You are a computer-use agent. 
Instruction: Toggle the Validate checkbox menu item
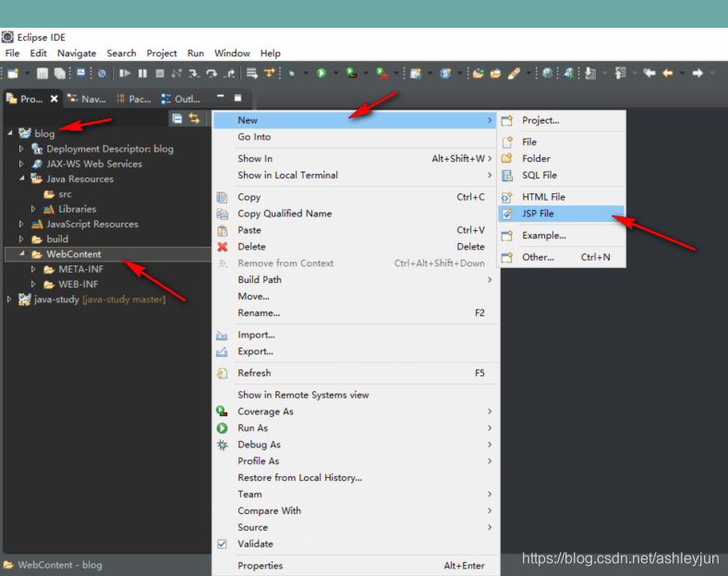tap(222, 544)
